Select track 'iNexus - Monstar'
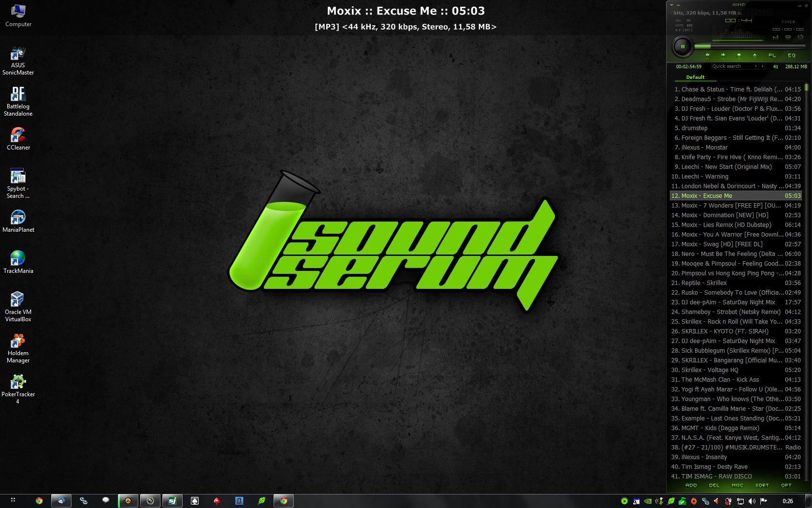This screenshot has width=812, height=508. click(x=736, y=148)
